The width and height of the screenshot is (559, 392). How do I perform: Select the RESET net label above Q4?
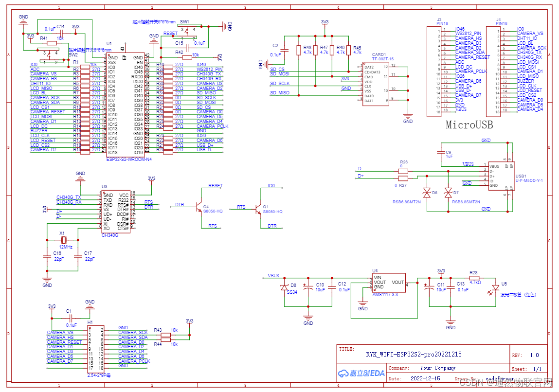[216, 186]
